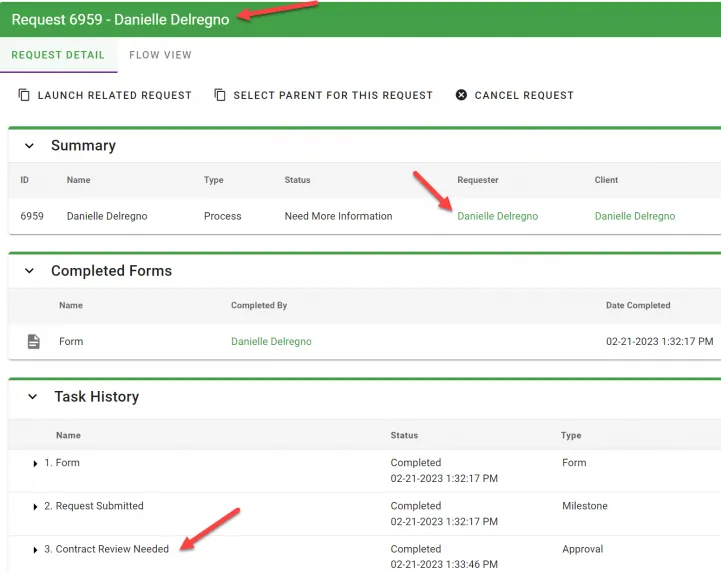The width and height of the screenshot is (721, 573).
Task: Click the Status column header in Summary
Action: tap(297, 180)
